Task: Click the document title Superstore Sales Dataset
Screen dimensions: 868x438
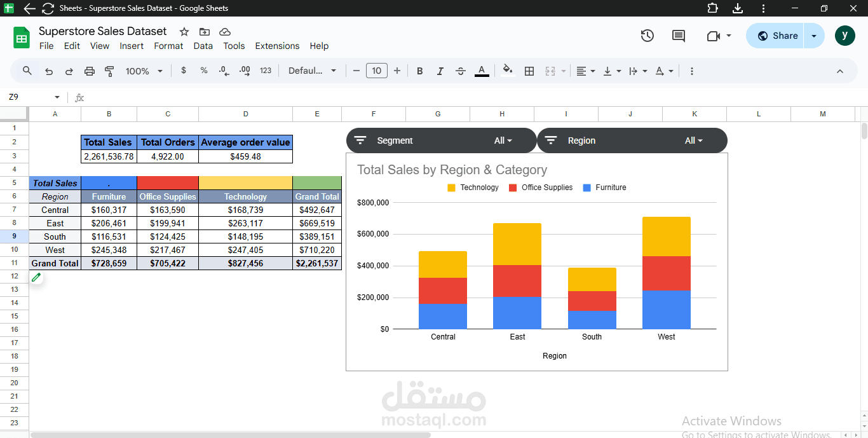Action: 102,31
